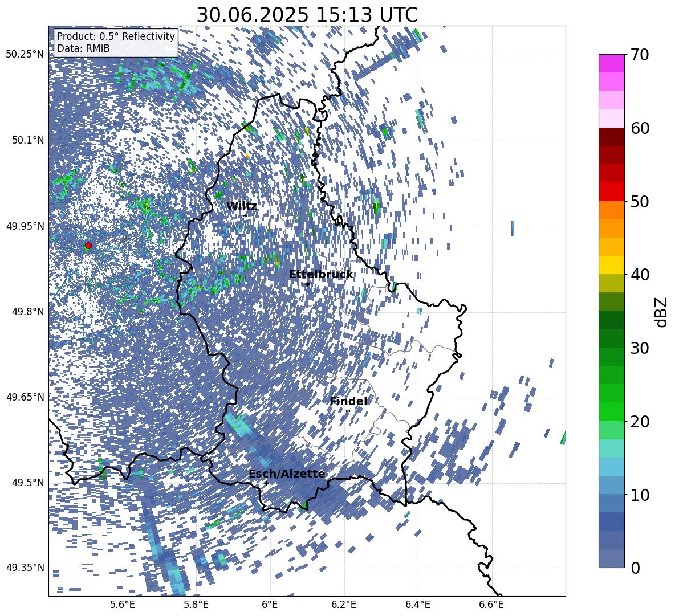Click the 6.6°E longitude label
675x616 pixels.
click(x=491, y=605)
